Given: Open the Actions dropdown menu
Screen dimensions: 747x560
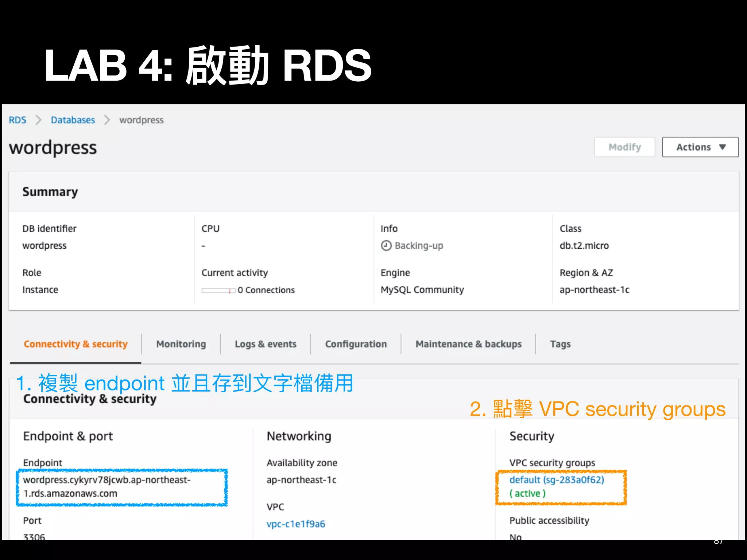Looking at the screenshot, I should [700, 147].
